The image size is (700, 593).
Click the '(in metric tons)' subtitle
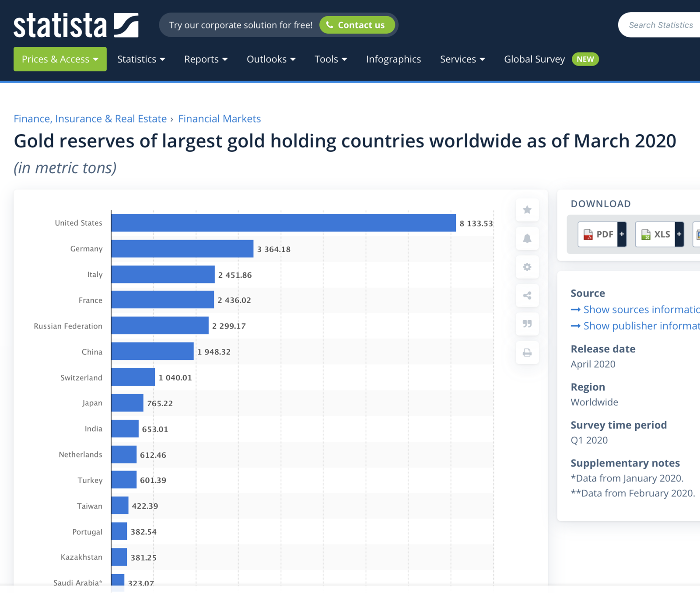[x=65, y=168]
